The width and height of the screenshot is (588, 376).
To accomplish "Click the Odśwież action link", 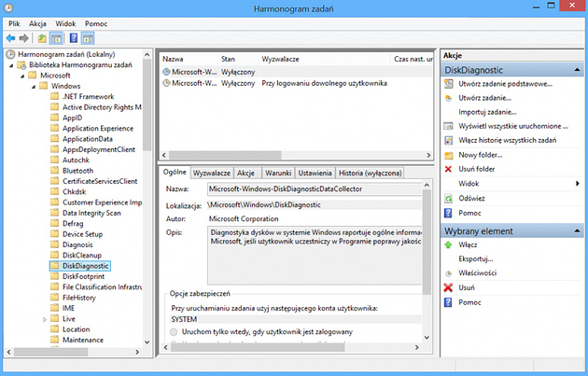I will pyautogui.click(x=471, y=199).
